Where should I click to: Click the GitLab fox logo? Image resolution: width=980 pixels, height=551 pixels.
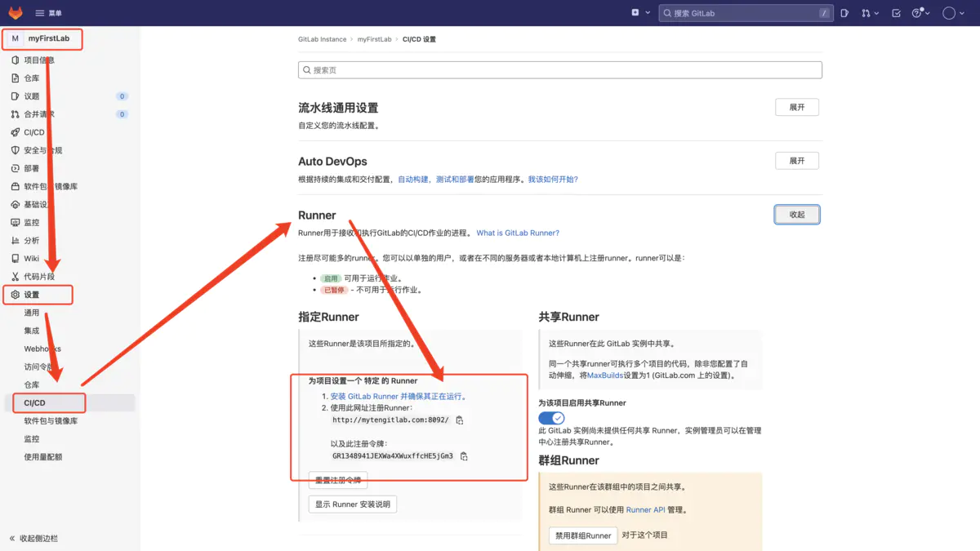(16, 13)
